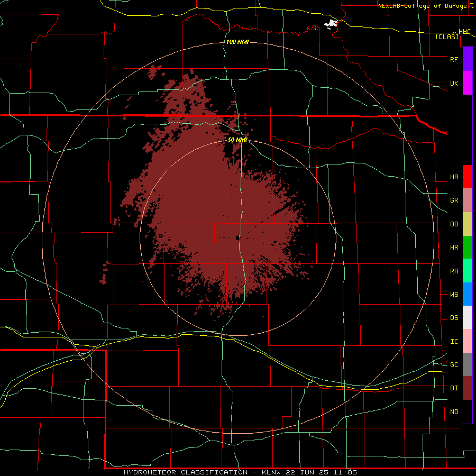The height and width of the screenshot is (476, 476).
Task: Click the 50 NMI range ring label
Action: tap(237, 140)
